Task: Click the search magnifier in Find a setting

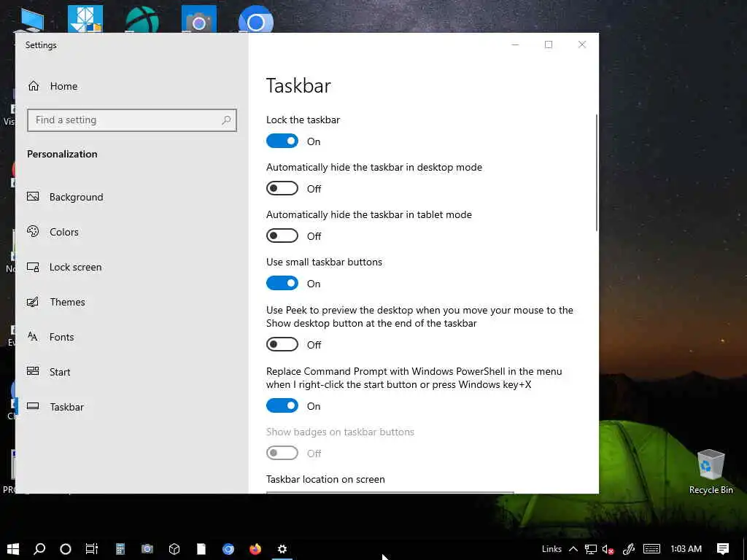Action: pos(226,120)
